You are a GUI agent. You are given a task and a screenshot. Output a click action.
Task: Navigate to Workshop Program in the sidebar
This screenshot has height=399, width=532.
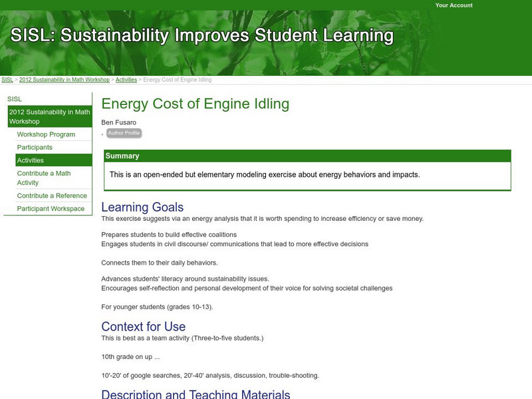point(45,134)
